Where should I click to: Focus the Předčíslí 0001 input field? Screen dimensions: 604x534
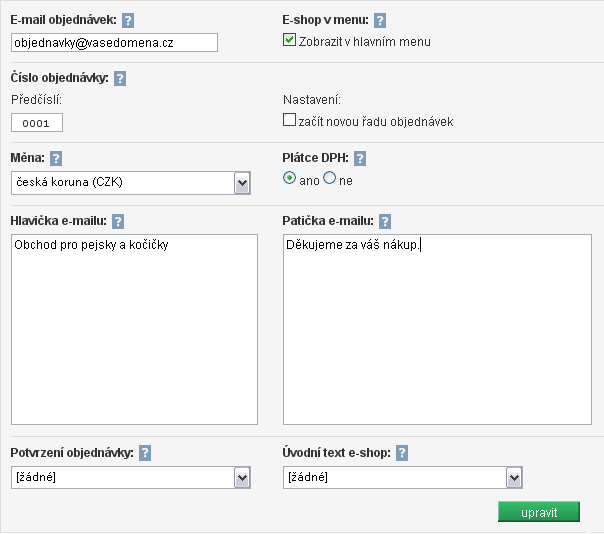37,123
